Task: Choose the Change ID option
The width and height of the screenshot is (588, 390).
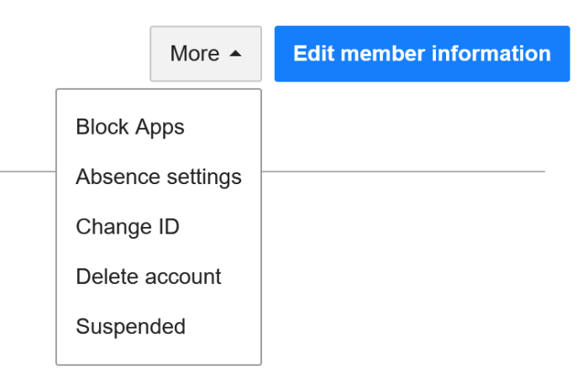Action: (128, 227)
